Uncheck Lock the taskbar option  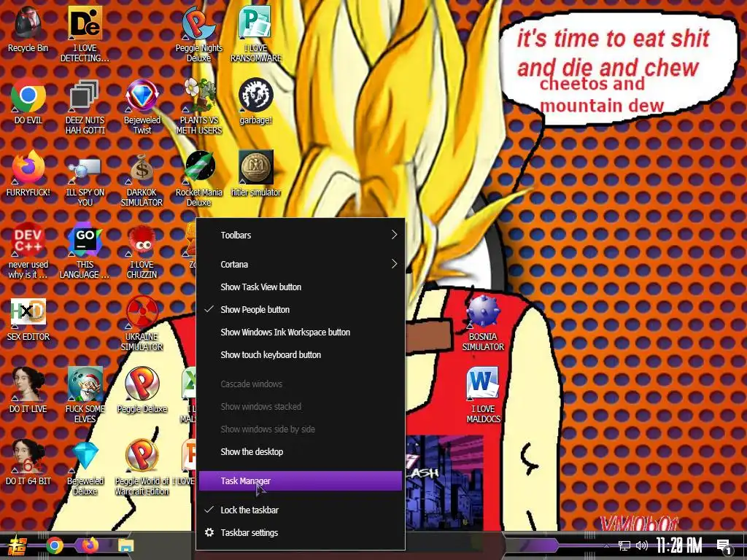(300, 510)
